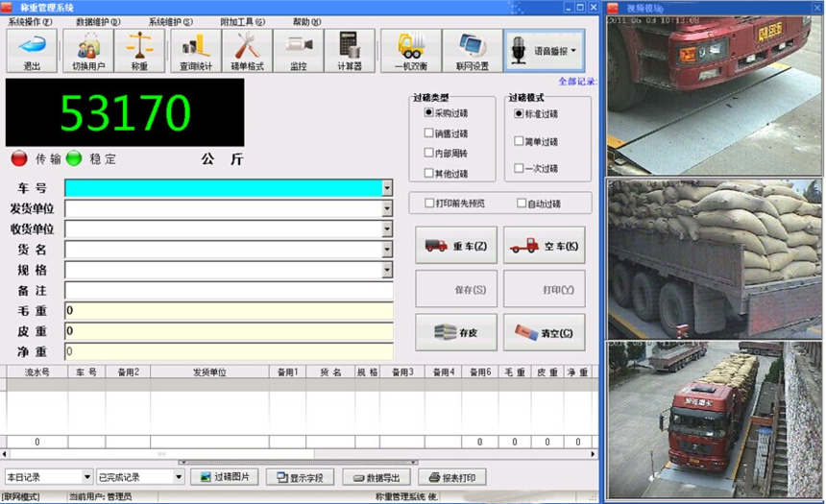The image size is (826, 504).
Task: Expand the 货名 dropdown arrow
Action: 387,249
